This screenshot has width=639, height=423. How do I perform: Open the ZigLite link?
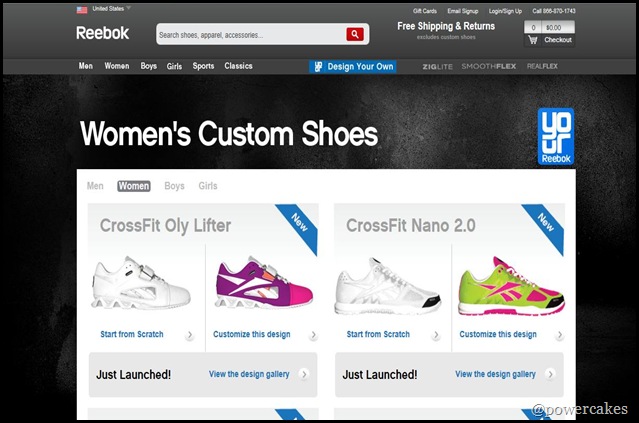point(437,66)
